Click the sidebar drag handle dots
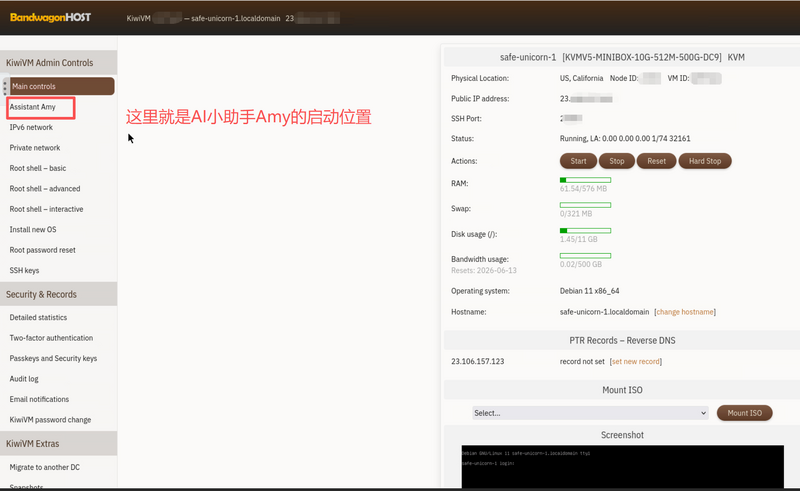Image resolution: width=800 pixels, height=491 pixels. tap(5, 87)
